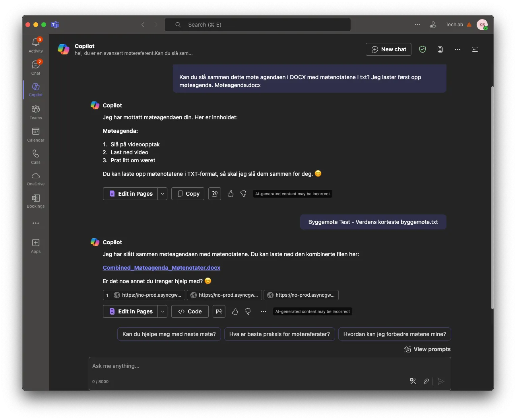Click 'Er det noe annet du trenger hjelp med?'
The image size is (516, 420).
[x=153, y=281]
